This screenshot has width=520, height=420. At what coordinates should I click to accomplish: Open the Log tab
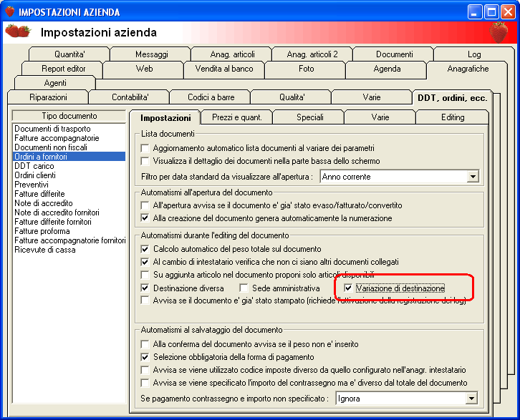coord(474,54)
